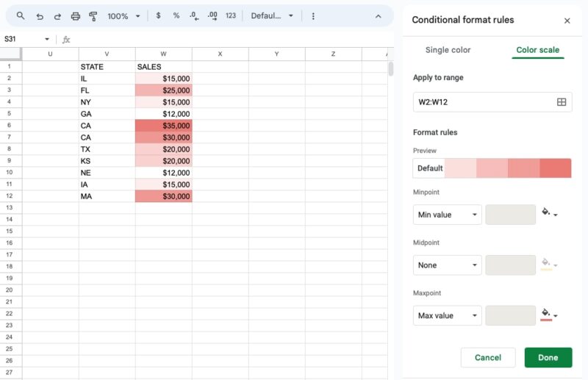Viewport: 588px width, 380px height.
Task: Open the three-dot more options menu
Action: click(313, 16)
